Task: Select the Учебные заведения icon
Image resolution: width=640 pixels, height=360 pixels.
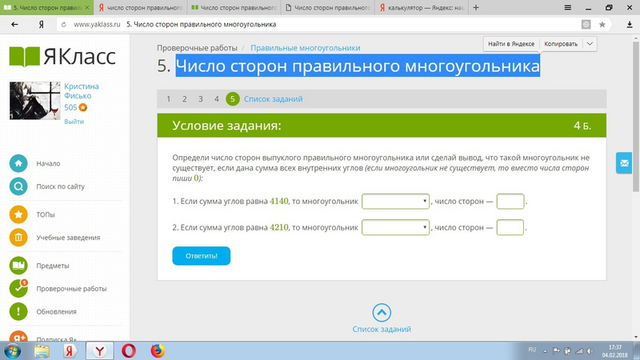Action: pos(18,238)
